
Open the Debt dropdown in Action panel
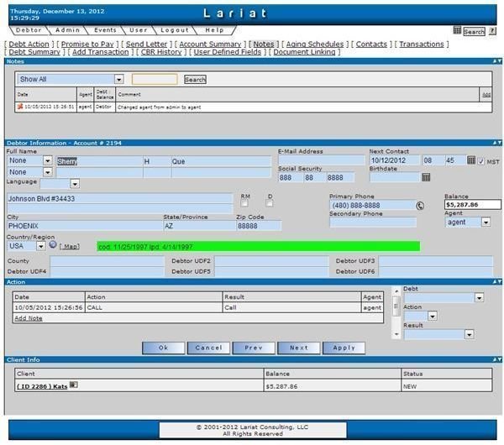coord(479,297)
